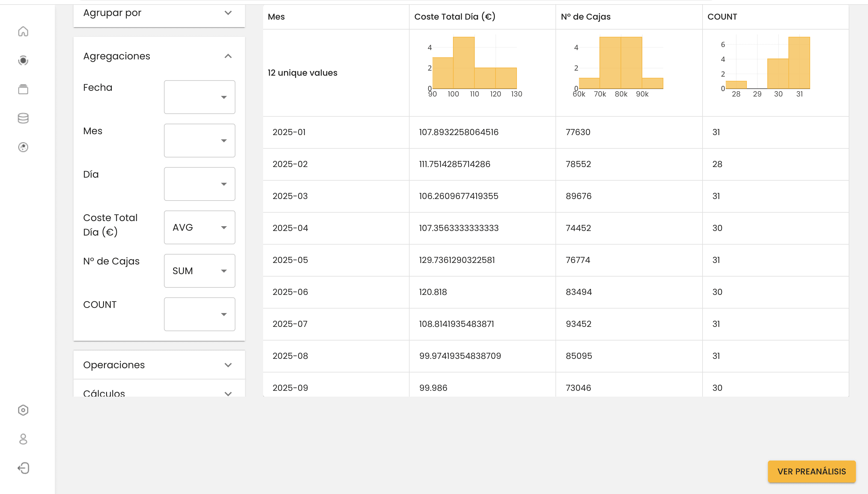This screenshot has width=868, height=494.
Task: Collapse the Agregaciones section
Action: click(228, 56)
